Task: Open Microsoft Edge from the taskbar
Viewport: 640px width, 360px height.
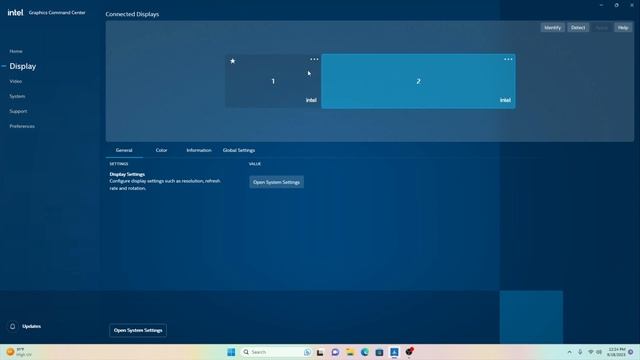Action: 364,352
